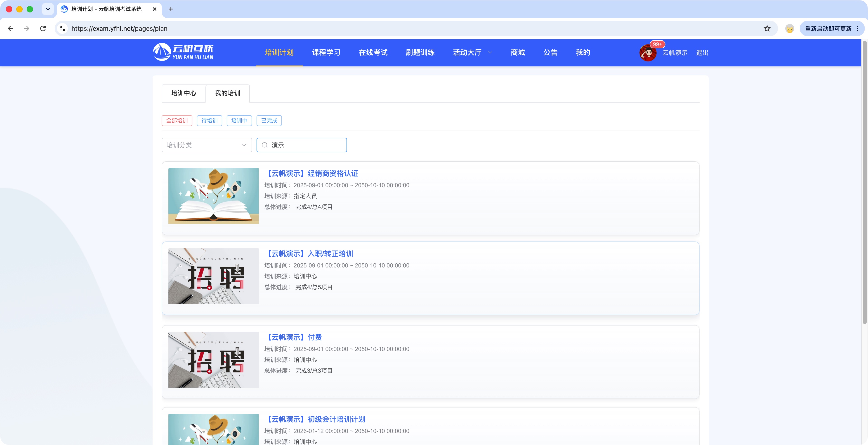The image size is (868, 445).
Task: Open the 我的 nav item
Action: (583, 52)
